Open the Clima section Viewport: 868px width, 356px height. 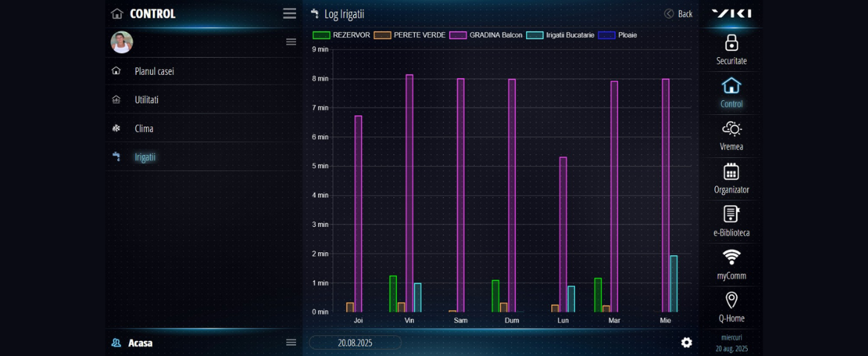click(144, 128)
